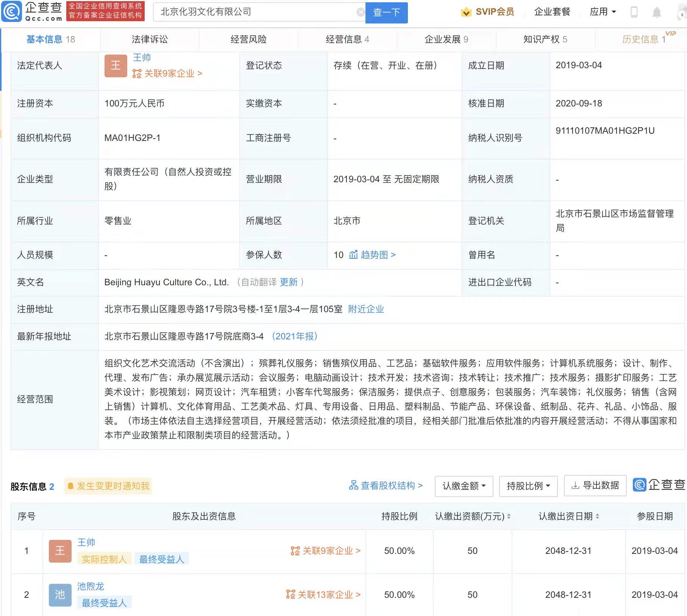Open notifications bell icon
The height and width of the screenshot is (616, 687).
tap(657, 13)
